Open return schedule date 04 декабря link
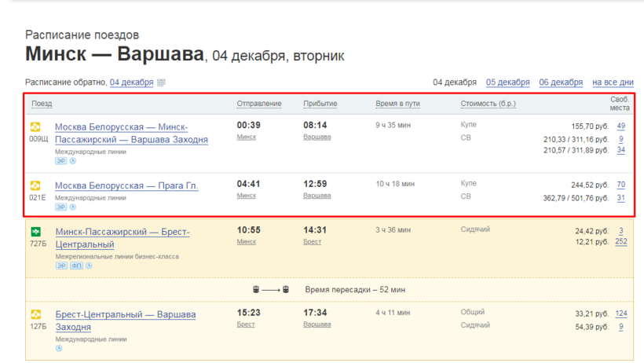 [131, 82]
